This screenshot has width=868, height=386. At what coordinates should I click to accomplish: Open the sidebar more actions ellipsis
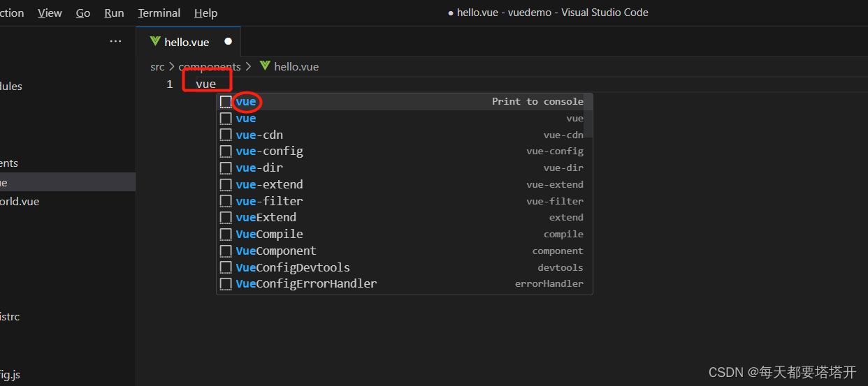[x=115, y=42]
